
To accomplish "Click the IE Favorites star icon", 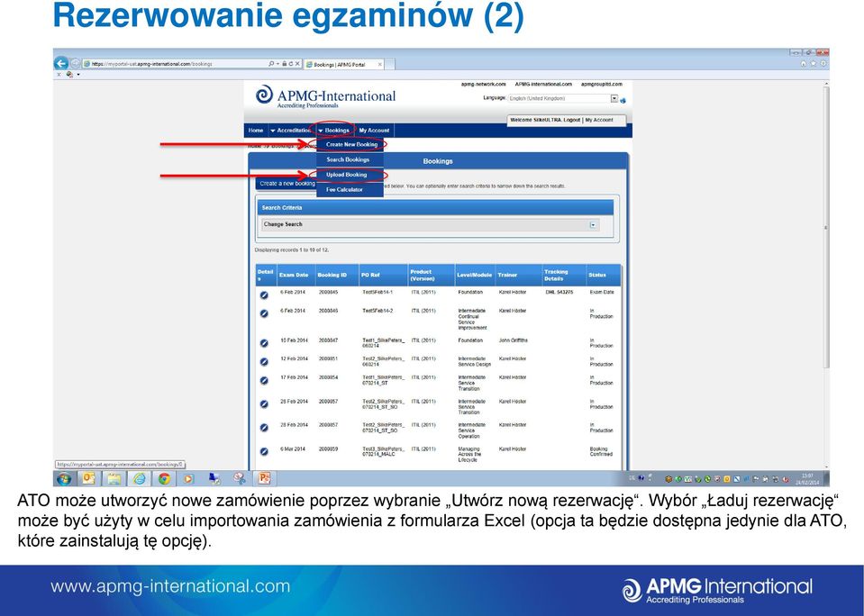I will click(814, 63).
